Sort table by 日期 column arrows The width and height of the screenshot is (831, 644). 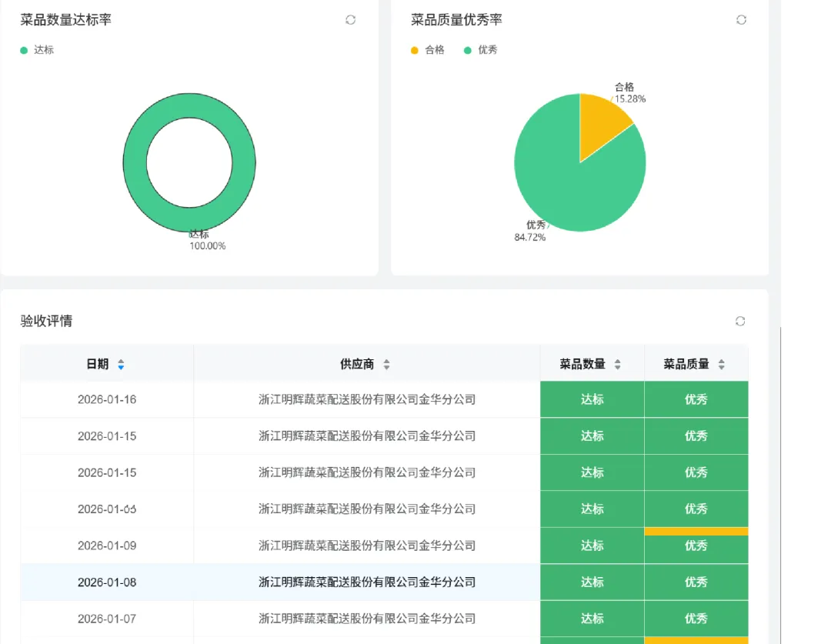121,365
